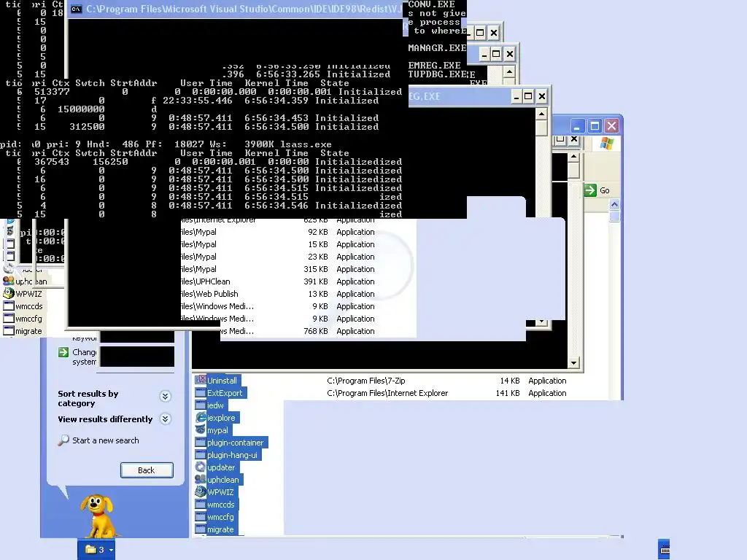The width and height of the screenshot is (747, 560).
Task: Click the MANAGR.EXE console text
Action: click(437, 48)
